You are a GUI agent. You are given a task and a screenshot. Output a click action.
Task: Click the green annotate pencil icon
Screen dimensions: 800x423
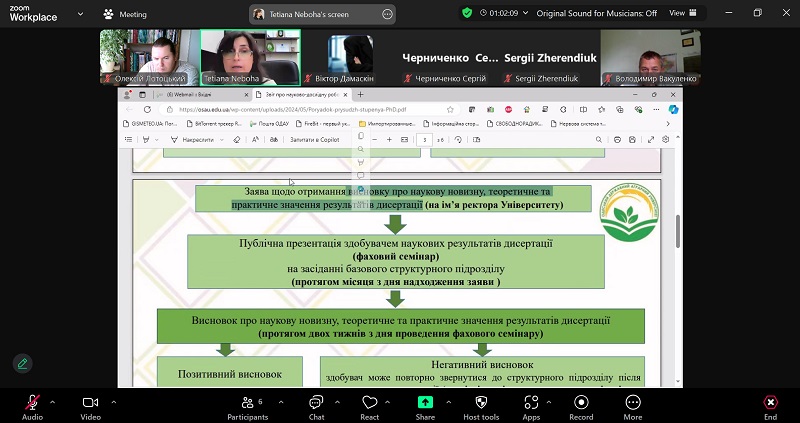coord(22,363)
